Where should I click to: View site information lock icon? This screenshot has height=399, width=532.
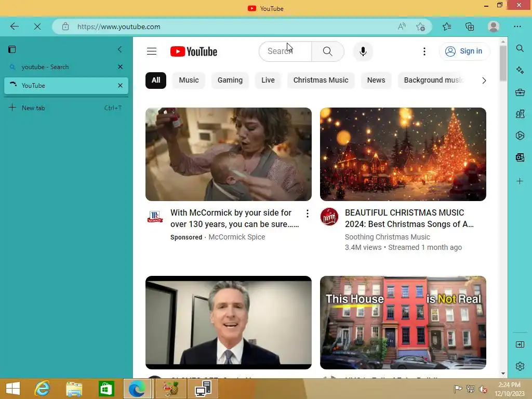click(x=65, y=26)
